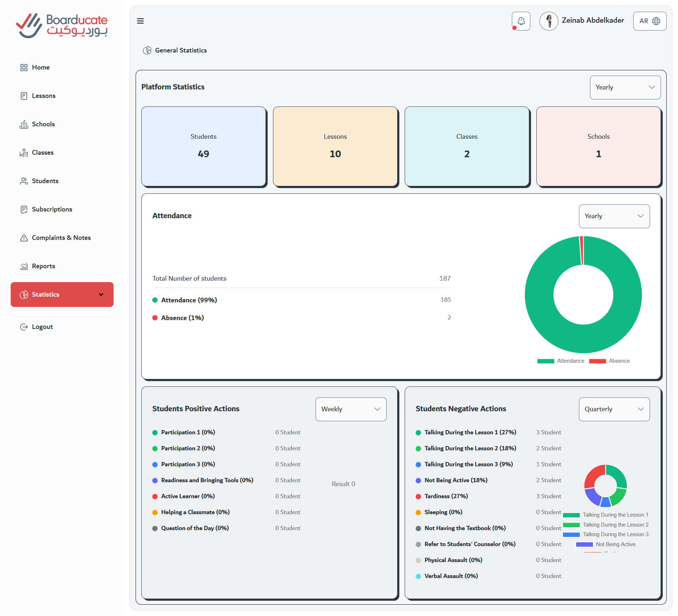This screenshot has width=678, height=616.
Task: Open Platform Statistics Yearly dropdown
Action: pyautogui.click(x=625, y=87)
